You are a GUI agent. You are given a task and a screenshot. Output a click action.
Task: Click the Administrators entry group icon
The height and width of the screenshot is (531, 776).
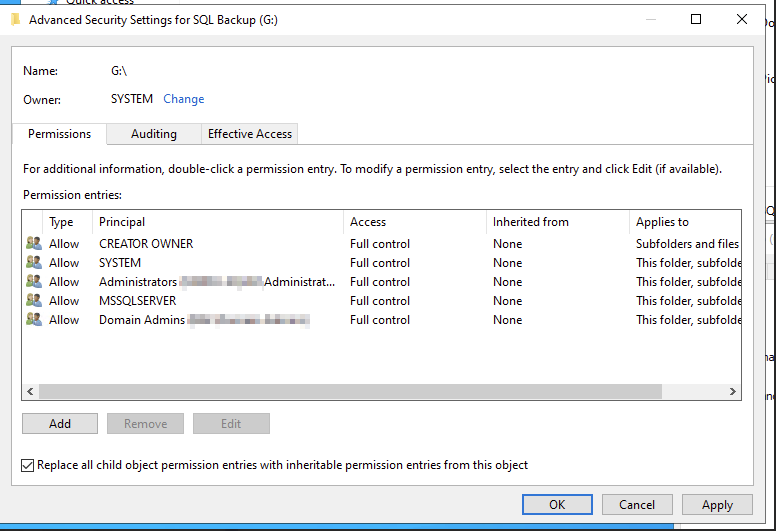(34, 282)
